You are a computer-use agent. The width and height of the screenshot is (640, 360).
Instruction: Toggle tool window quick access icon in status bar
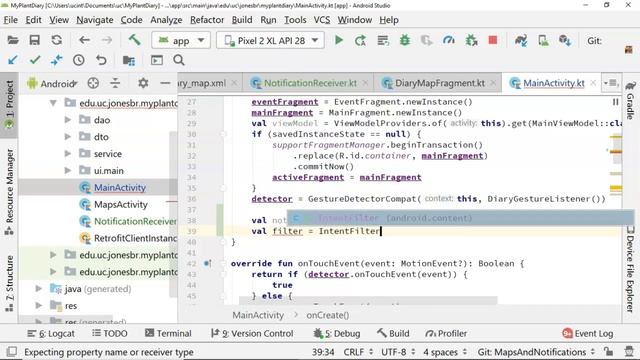12,351
